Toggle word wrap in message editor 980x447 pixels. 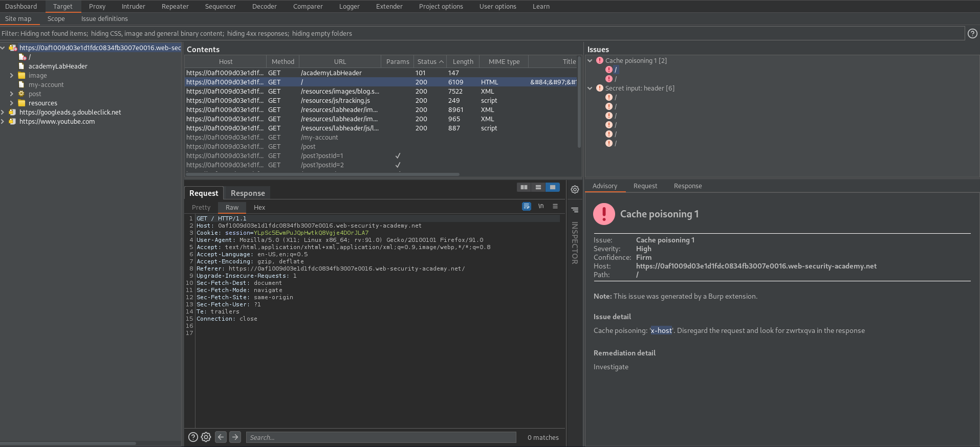[527, 207]
